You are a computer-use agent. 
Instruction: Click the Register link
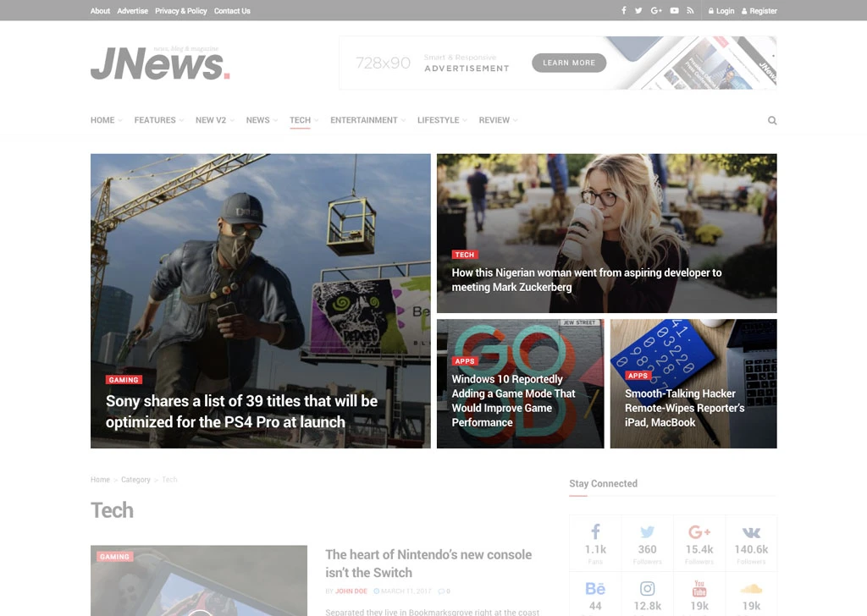[x=759, y=10]
